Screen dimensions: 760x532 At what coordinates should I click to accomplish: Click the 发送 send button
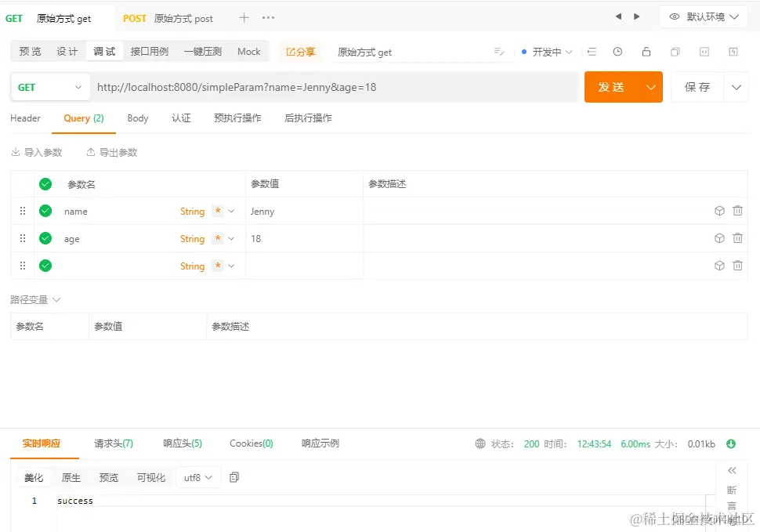(x=611, y=87)
